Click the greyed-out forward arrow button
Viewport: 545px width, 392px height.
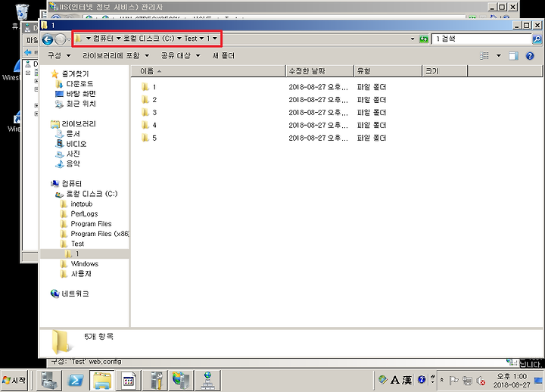point(61,39)
